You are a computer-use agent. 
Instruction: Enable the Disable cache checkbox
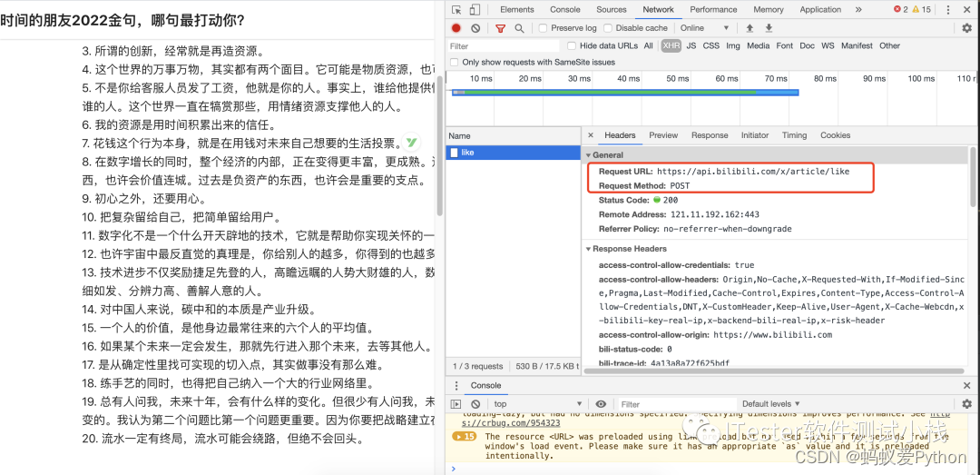(607, 28)
